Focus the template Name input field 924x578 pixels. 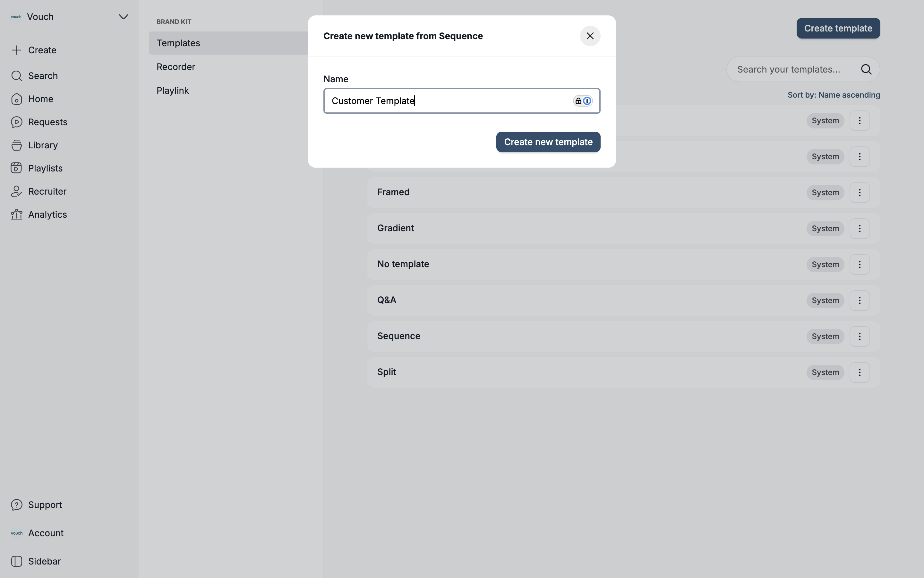click(x=462, y=101)
